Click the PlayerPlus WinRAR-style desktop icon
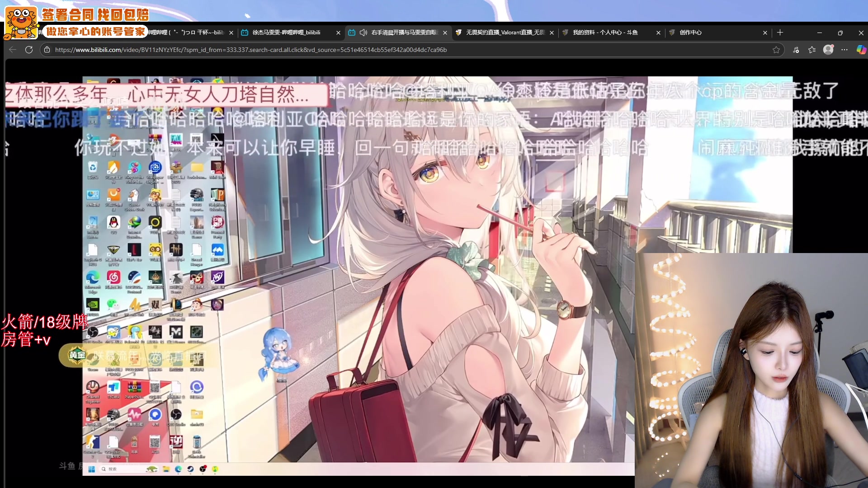Image resolution: width=868 pixels, height=488 pixels. coord(134,390)
